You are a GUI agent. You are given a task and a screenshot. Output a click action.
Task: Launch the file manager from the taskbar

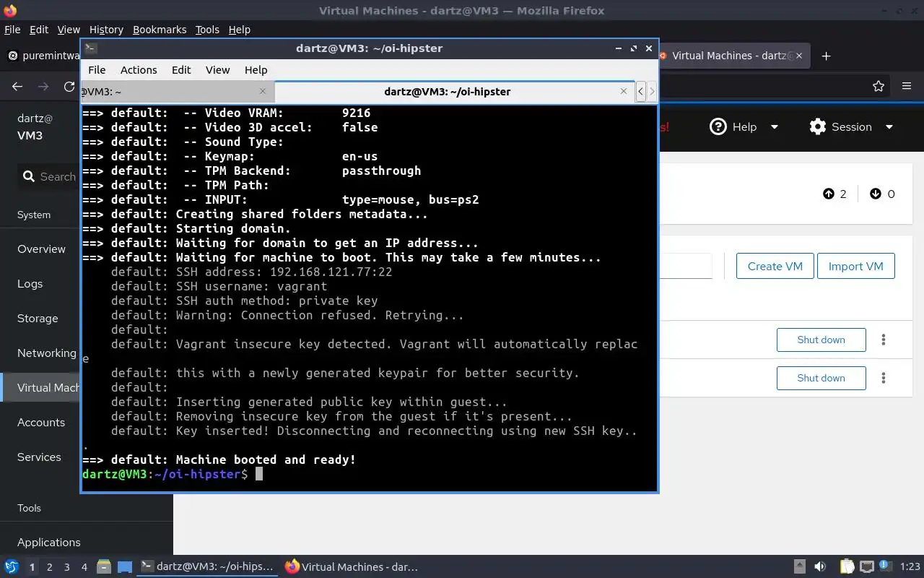[x=104, y=567]
